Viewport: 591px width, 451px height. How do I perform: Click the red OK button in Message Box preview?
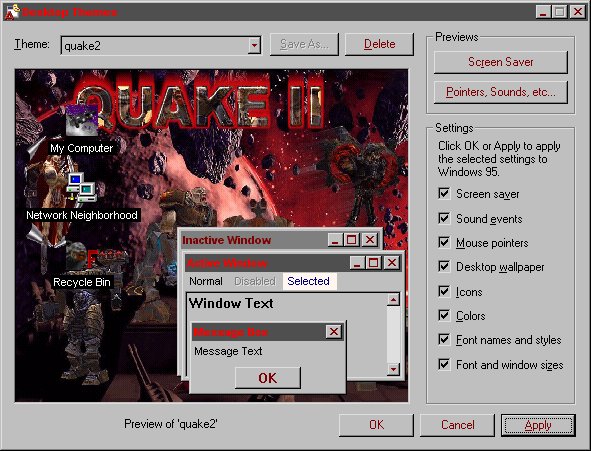(268, 378)
